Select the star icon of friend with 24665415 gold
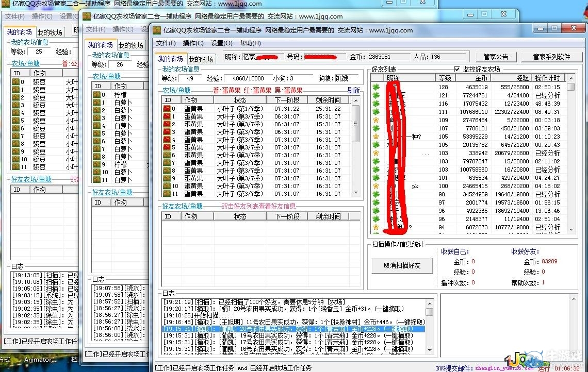This screenshot has height=372, width=588. coord(376,186)
